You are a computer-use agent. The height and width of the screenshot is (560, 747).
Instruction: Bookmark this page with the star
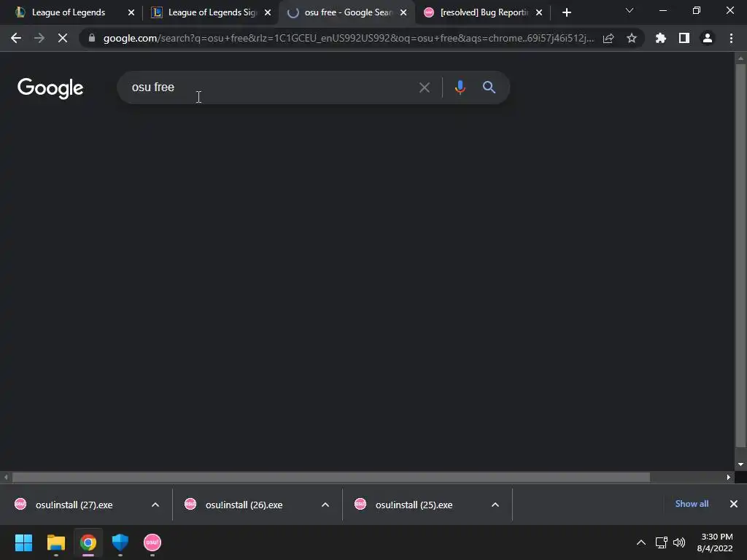coord(632,38)
